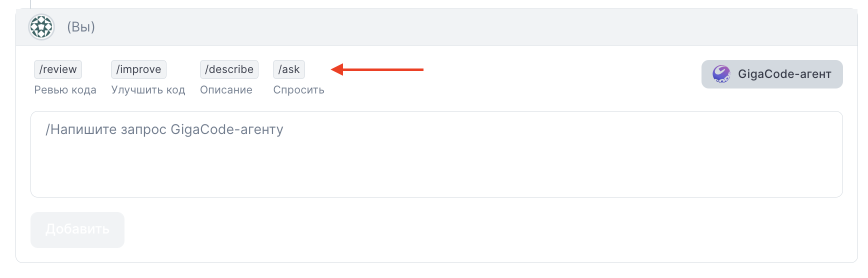
Task: Click the Ревью кода label
Action: pyautogui.click(x=65, y=90)
